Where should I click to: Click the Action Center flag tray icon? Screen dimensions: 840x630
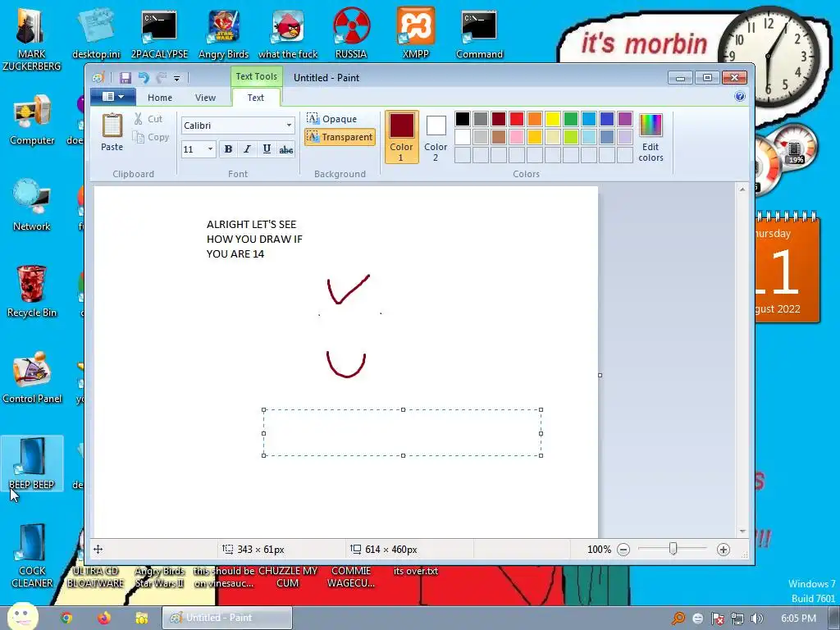pyautogui.click(x=717, y=619)
